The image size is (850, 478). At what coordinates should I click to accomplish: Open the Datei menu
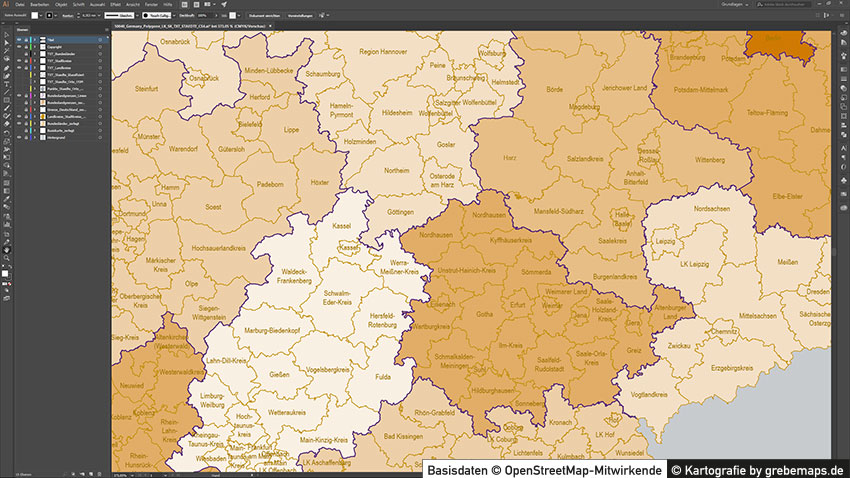pos(20,5)
